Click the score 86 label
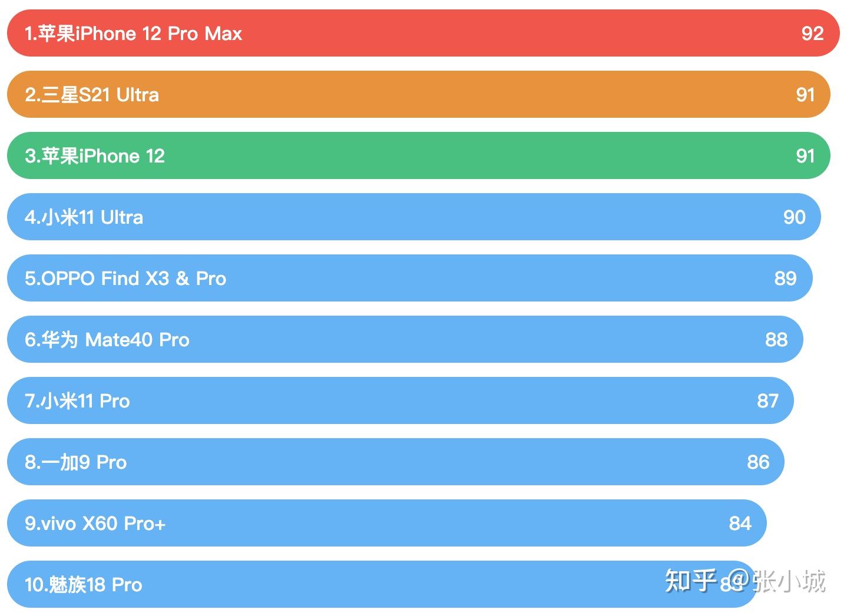Screen dimensions: 847x616 coord(758,462)
